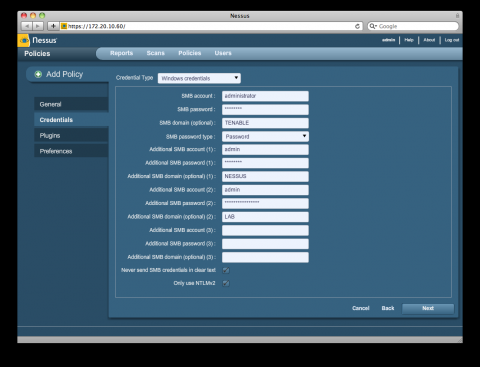Click the reload page icon in address bar
The image size is (480, 367).
pos(357,26)
